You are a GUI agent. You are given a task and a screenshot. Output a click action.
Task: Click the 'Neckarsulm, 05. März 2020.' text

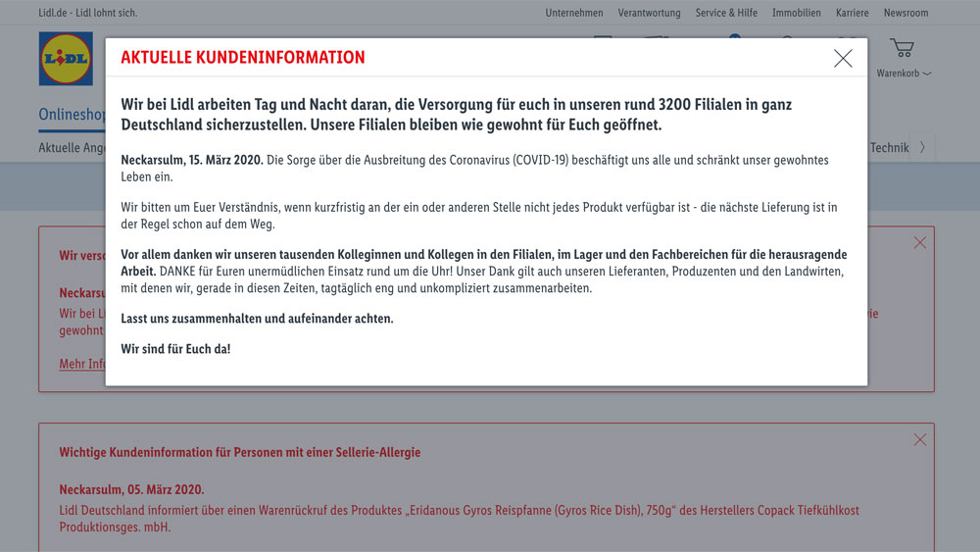(132, 489)
